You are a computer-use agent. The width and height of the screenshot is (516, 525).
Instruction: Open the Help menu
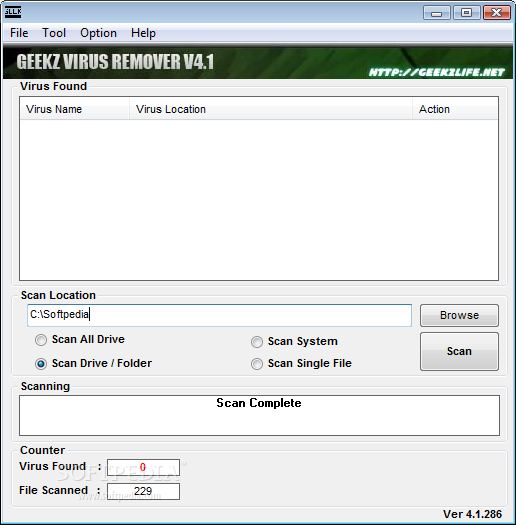(143, 33)
